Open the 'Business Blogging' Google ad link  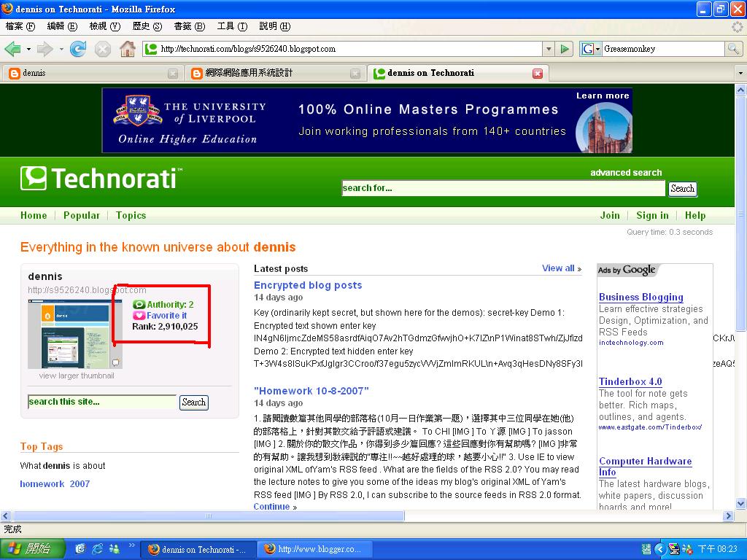640,297
